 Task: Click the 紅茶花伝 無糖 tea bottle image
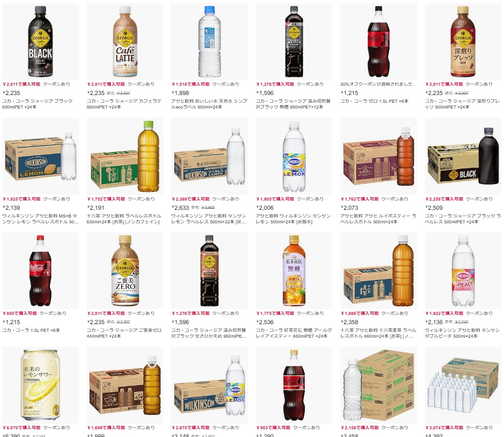click(x=294, y=271)
